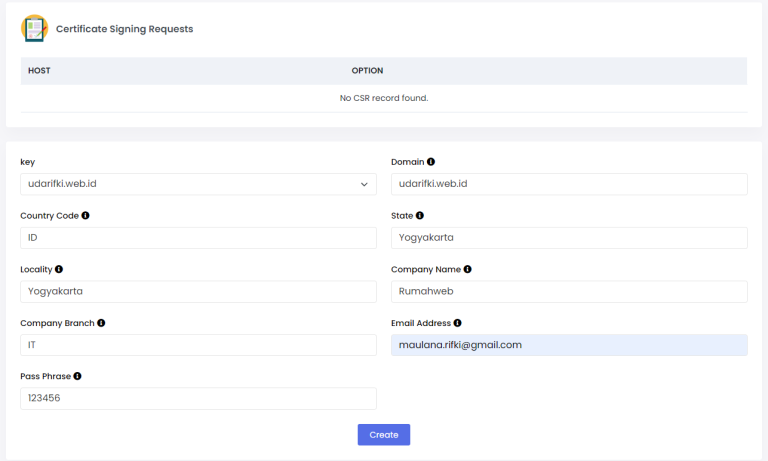The width and height of the screenshot is (768, 461).
Task: Select the Pass Phrase field with 123456
Action: [198, 398]
